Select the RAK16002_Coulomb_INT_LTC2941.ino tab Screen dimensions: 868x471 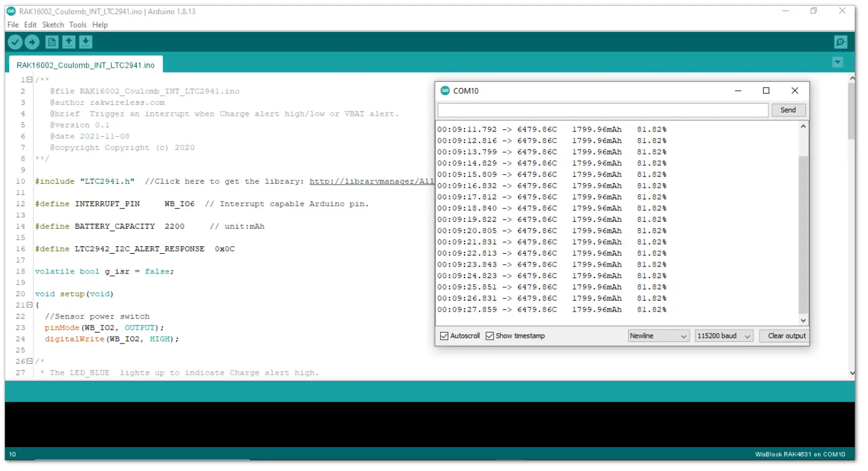86,65
